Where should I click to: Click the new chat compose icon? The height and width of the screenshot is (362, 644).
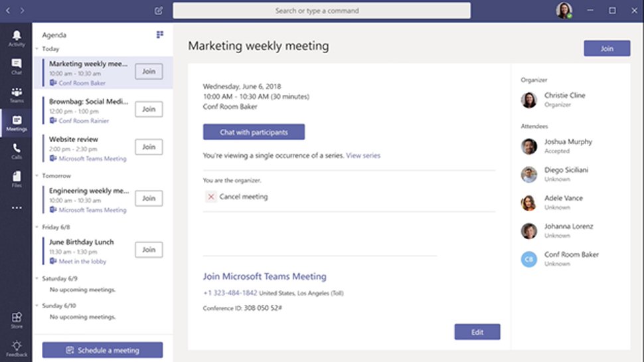pyautogui.click(x=159, y=11)
